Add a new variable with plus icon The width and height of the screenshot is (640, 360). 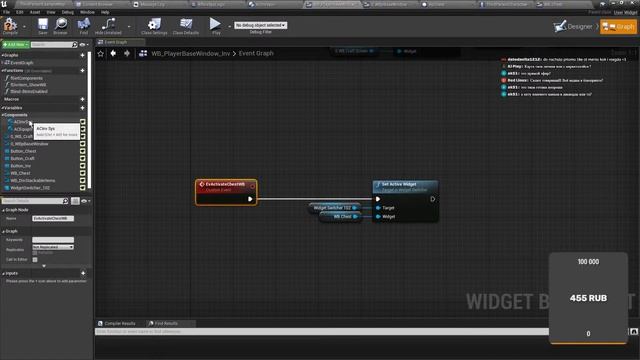82,108
